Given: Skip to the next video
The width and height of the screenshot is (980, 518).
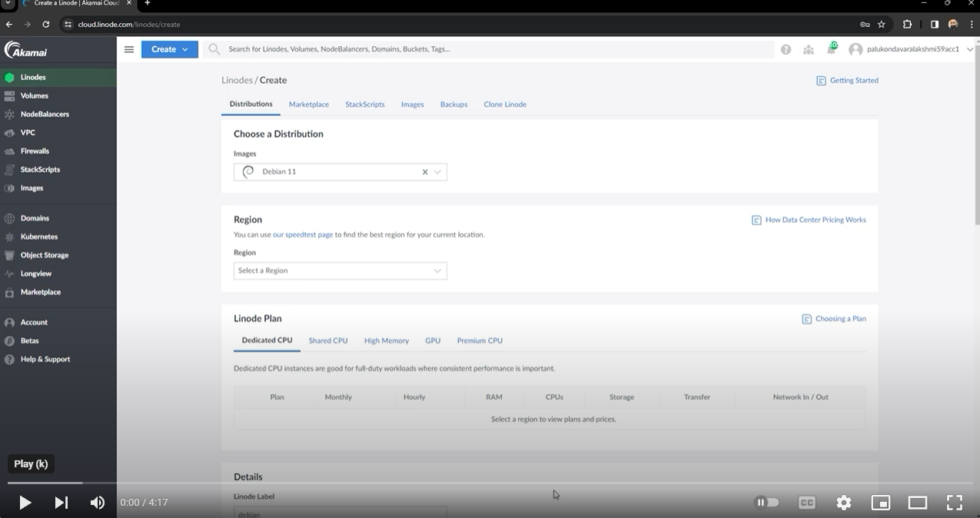Looking at the screenshot, I should click(61, 503).
